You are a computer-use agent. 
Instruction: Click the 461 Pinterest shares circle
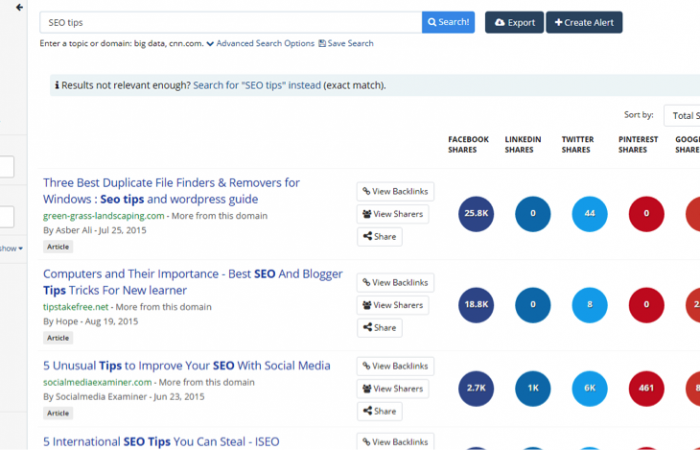point(646,388)
